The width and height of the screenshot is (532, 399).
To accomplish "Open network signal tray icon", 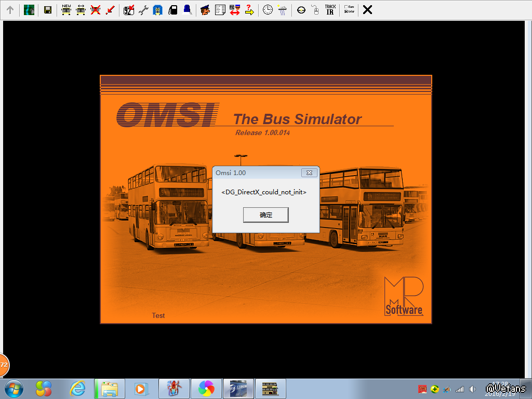I will 460,389.
